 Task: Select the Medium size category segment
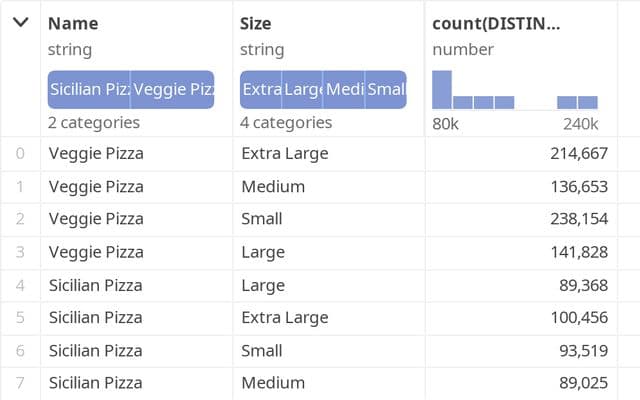point(344,89)
